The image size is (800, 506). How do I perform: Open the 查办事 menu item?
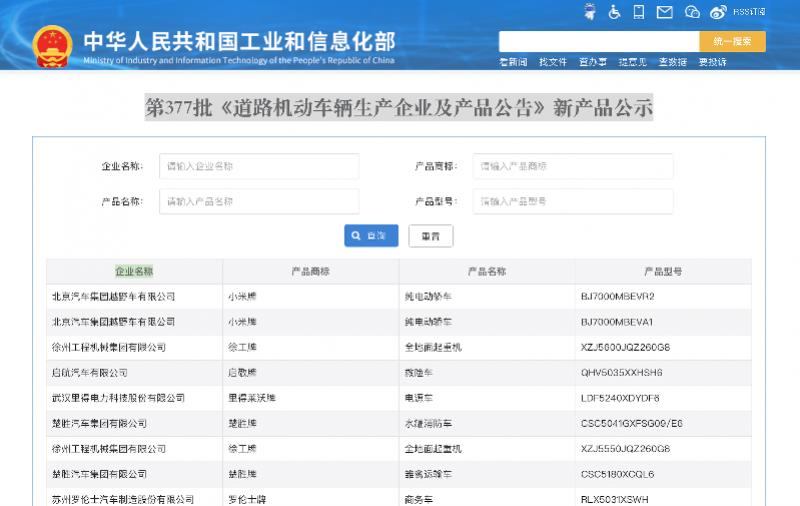tap(592, 62)
